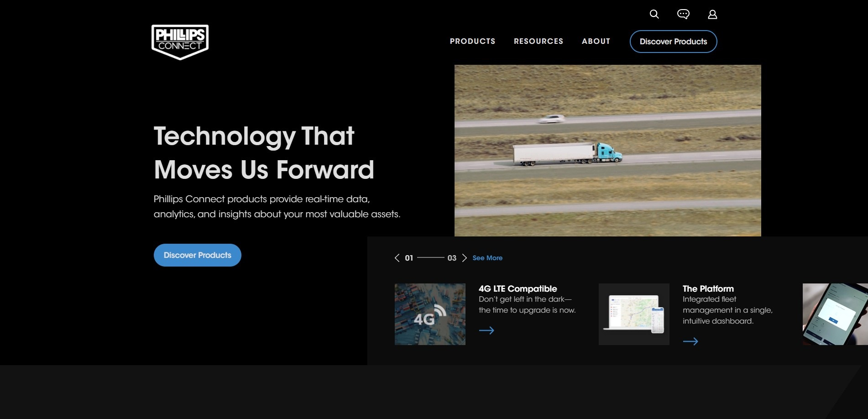Click the truck highway hero video

[x=607, y=151]
